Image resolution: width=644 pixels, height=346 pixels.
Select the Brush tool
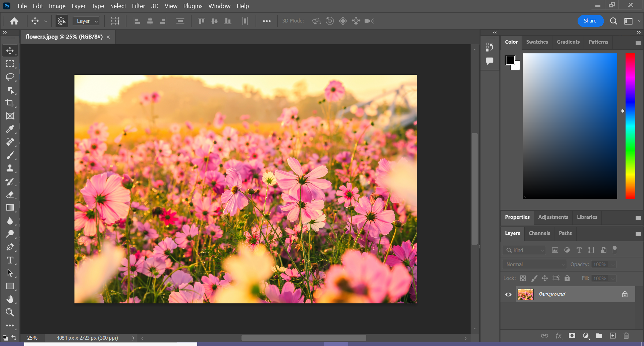coord(10,155)
